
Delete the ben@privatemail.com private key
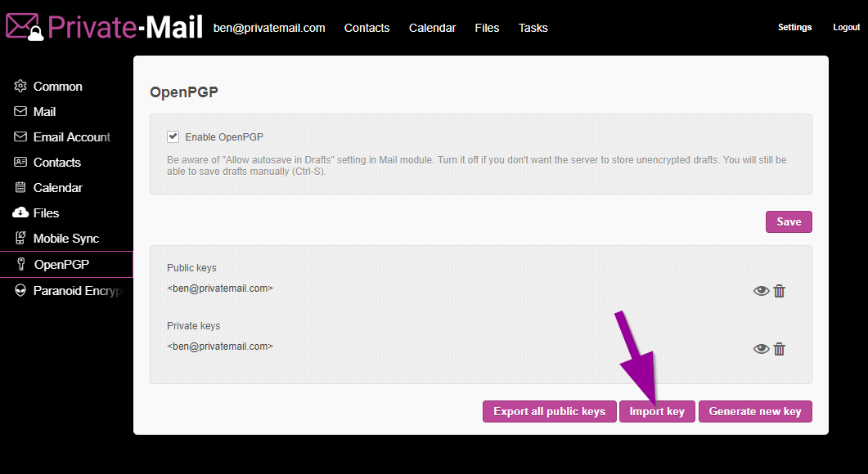pyautogui.click(x=780, y=349)
